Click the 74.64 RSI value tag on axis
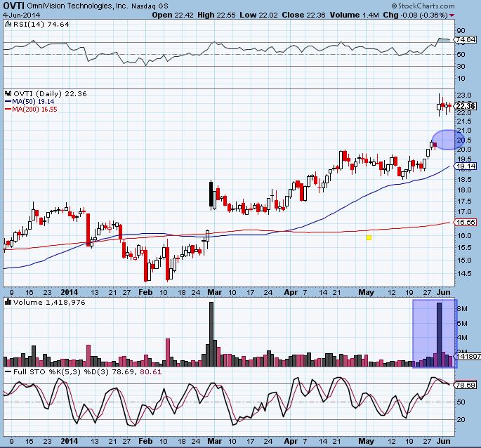The image size is (481, 448). pyautogui.click(x=466, y=39)
